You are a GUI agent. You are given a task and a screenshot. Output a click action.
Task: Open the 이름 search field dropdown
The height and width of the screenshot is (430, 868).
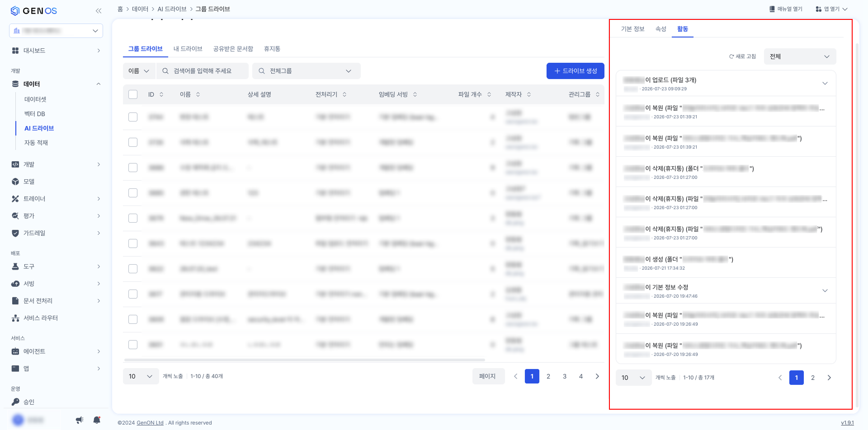tap(139, 71)
